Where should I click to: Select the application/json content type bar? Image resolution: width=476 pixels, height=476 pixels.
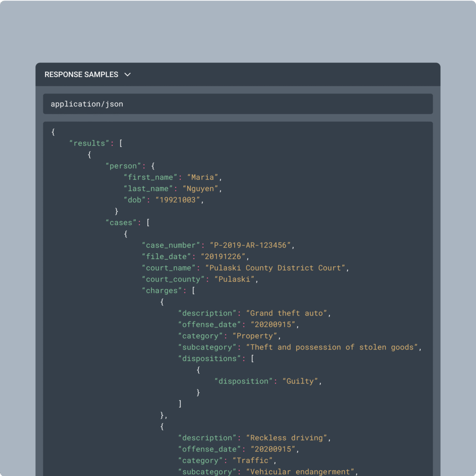pos(238,104)
